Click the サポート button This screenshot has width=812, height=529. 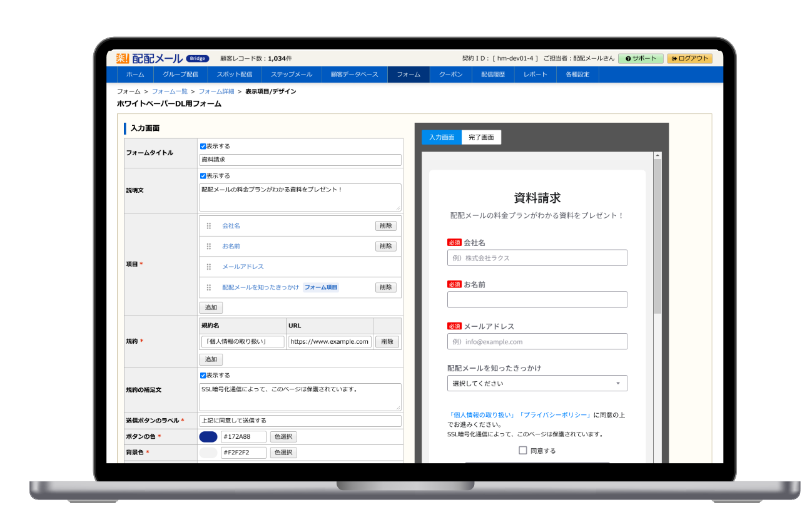[x=641, y=58]
